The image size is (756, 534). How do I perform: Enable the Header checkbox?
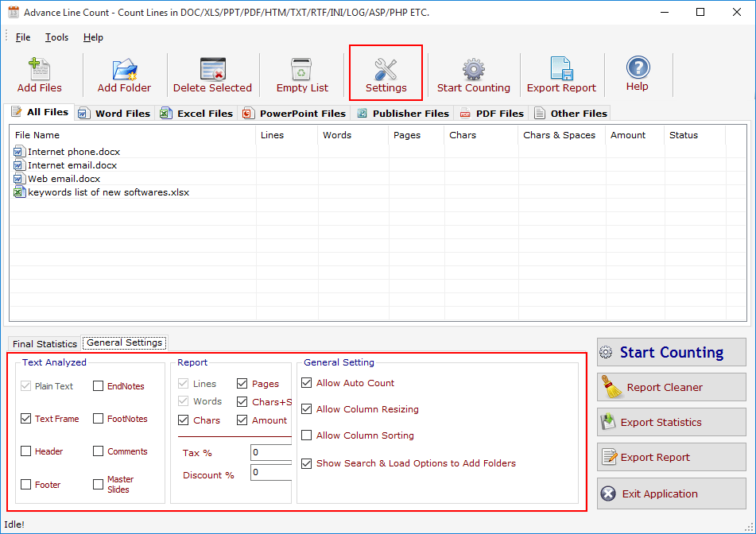[26, 451]
